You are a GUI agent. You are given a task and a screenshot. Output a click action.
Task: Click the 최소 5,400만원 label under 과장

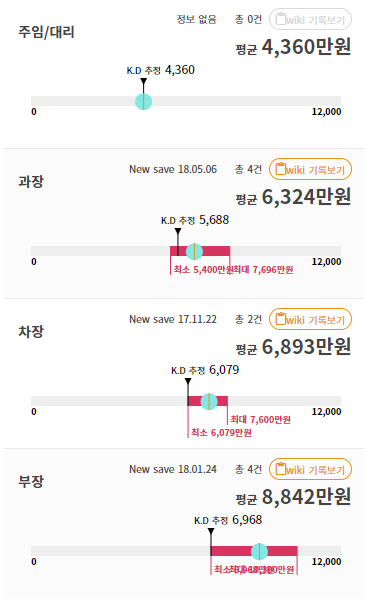tap(203, 270)
